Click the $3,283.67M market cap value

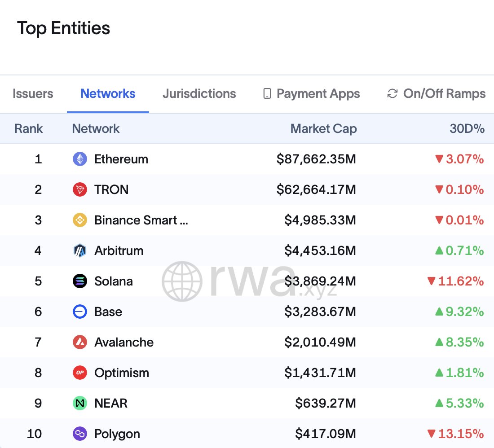click(x=320, y=312)
